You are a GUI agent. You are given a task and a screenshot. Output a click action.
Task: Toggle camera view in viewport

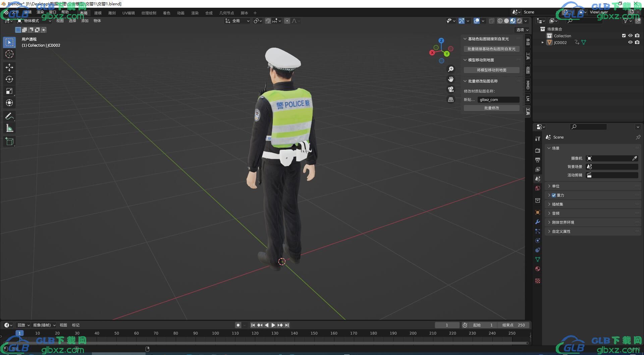(451, 89)
